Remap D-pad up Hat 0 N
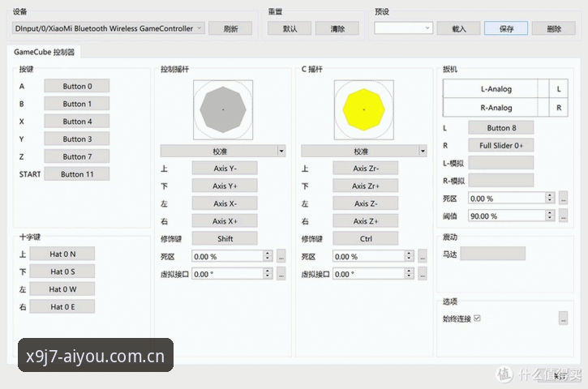The image size is (588, 389). (62, 254)
